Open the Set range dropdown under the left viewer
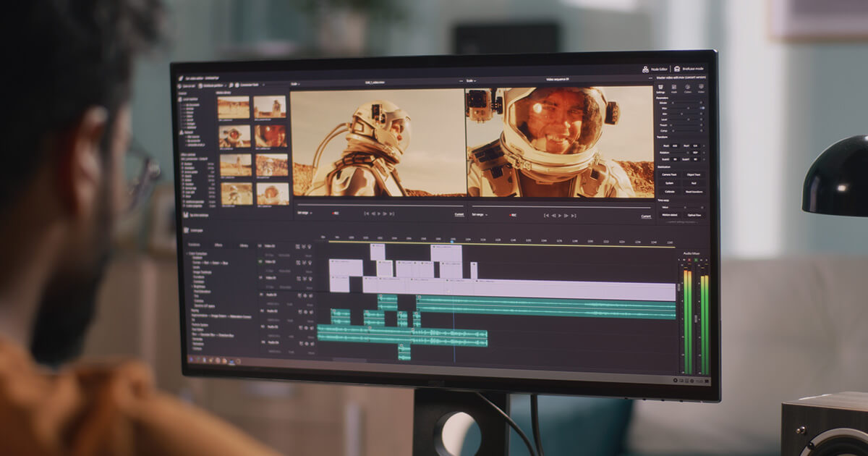 (x=304, y=213)
